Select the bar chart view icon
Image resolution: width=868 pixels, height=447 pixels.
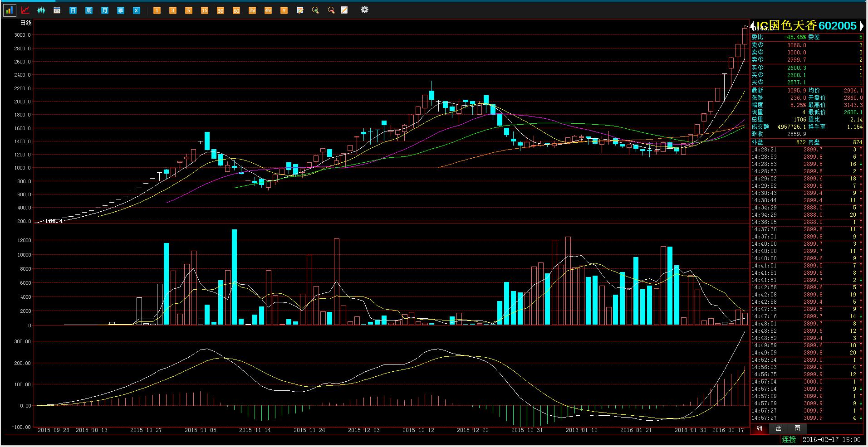[x=10, y=10]
